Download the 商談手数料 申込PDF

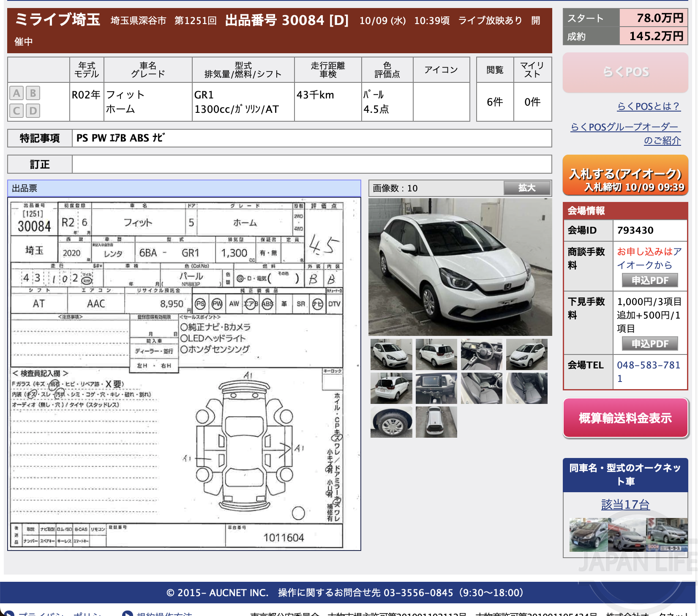[650, 280]
